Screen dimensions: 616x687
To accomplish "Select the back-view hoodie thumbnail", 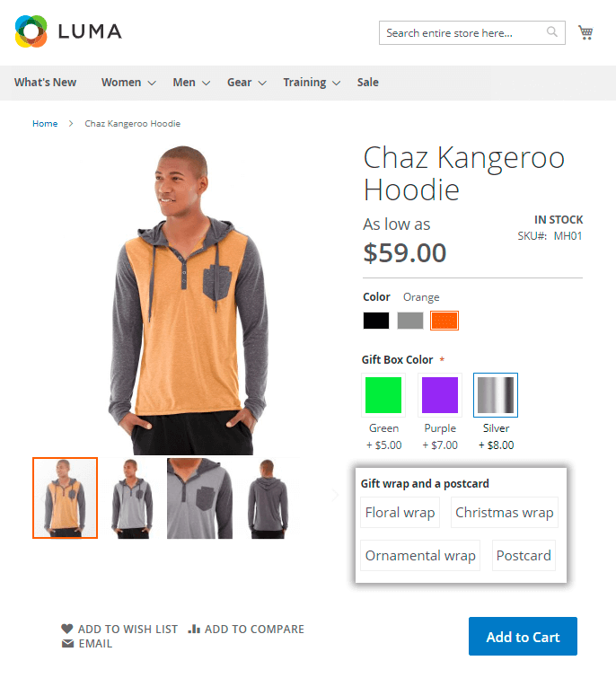I will pyautogui.click(x=268, y=498).
